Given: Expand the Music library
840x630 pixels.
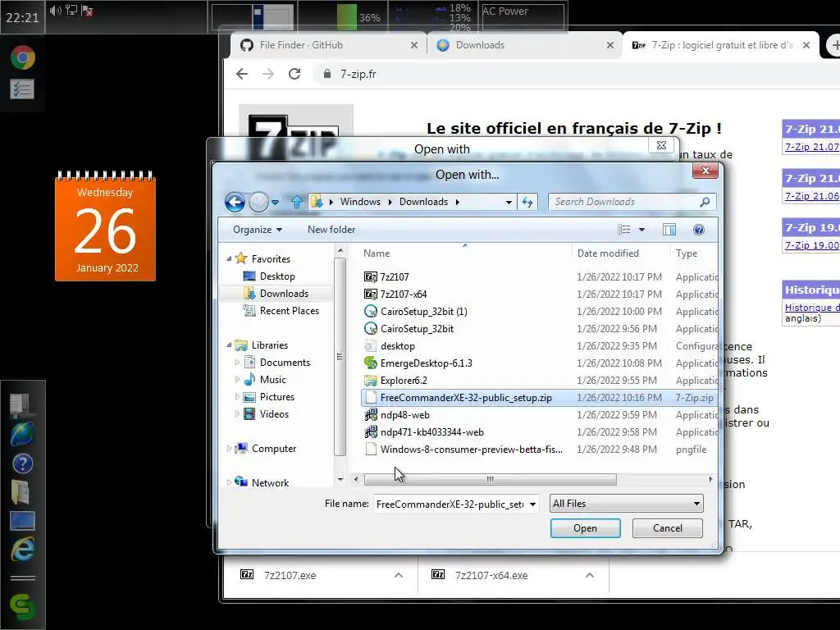Looking at the screenshot, I should (237, 380).
